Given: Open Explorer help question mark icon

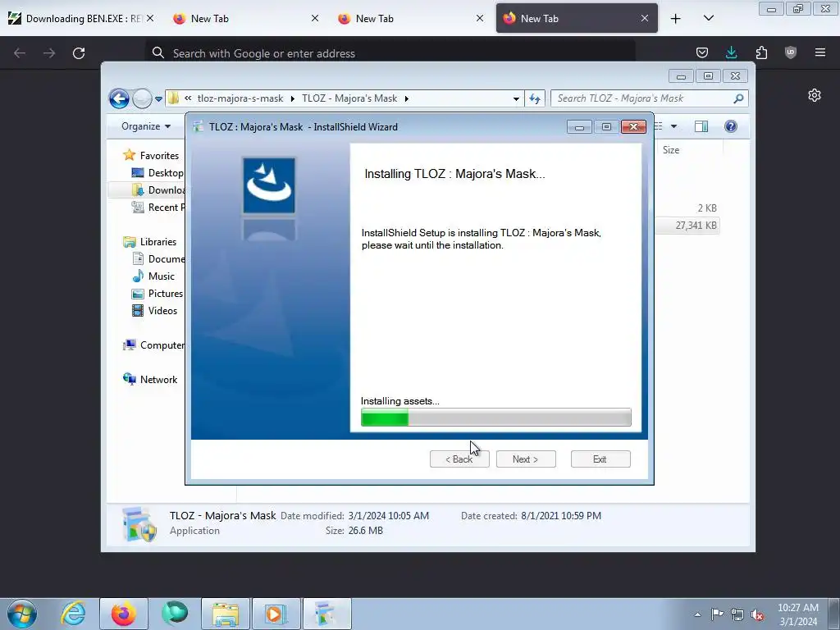Looking at the screenshot, I should 731,126.
